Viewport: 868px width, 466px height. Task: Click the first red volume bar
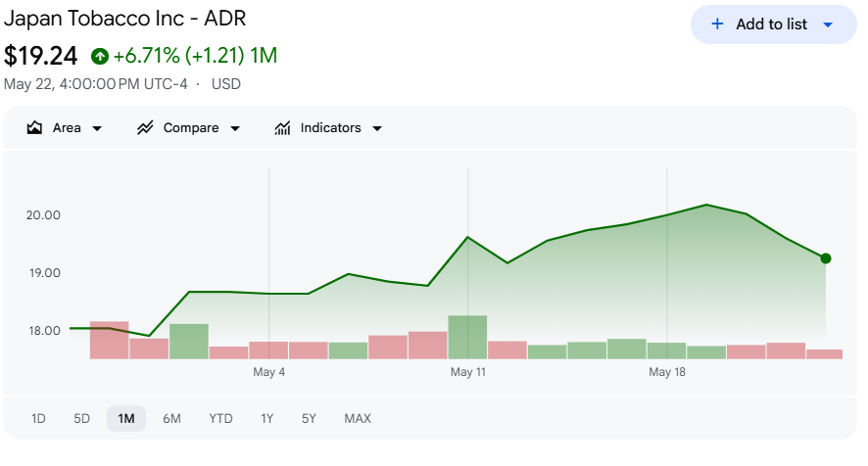click(109, 340)
